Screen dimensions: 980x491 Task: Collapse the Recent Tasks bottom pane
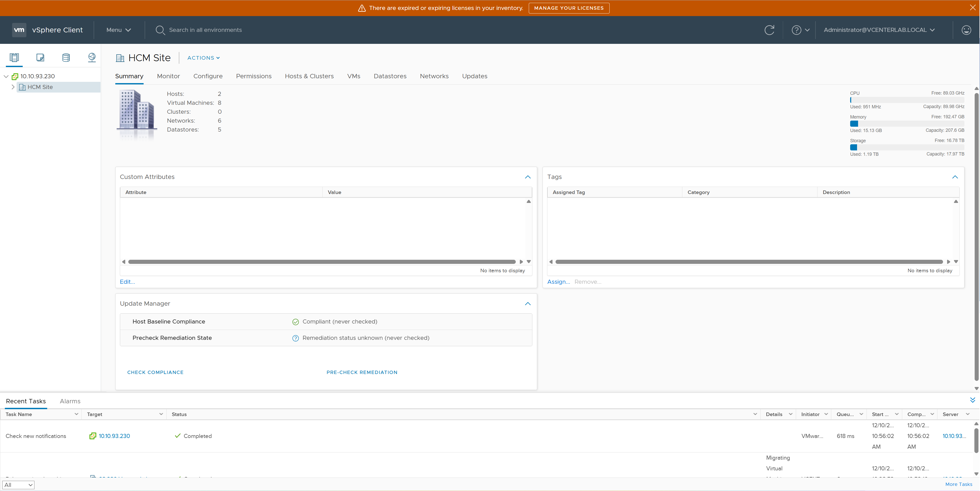coord(972,400)
